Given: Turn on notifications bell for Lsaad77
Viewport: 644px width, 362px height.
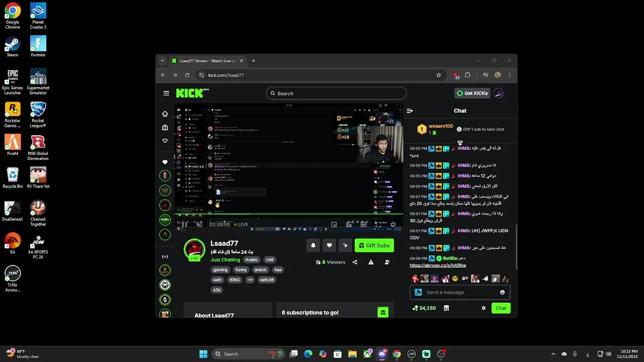Looking at the screenshot, I should click(x=313, y=245).
